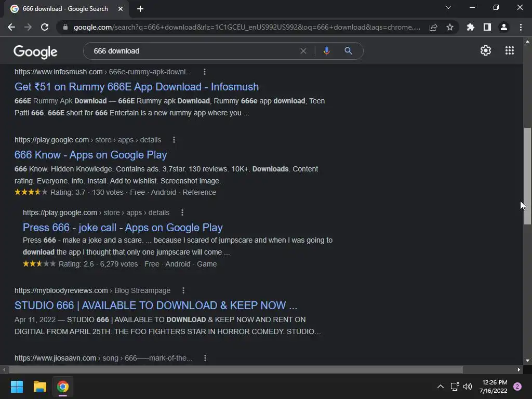Image resolution: width=532 pixels, height=399 pixels.
Task: Open notification center badge
Action: click(517, 387)
